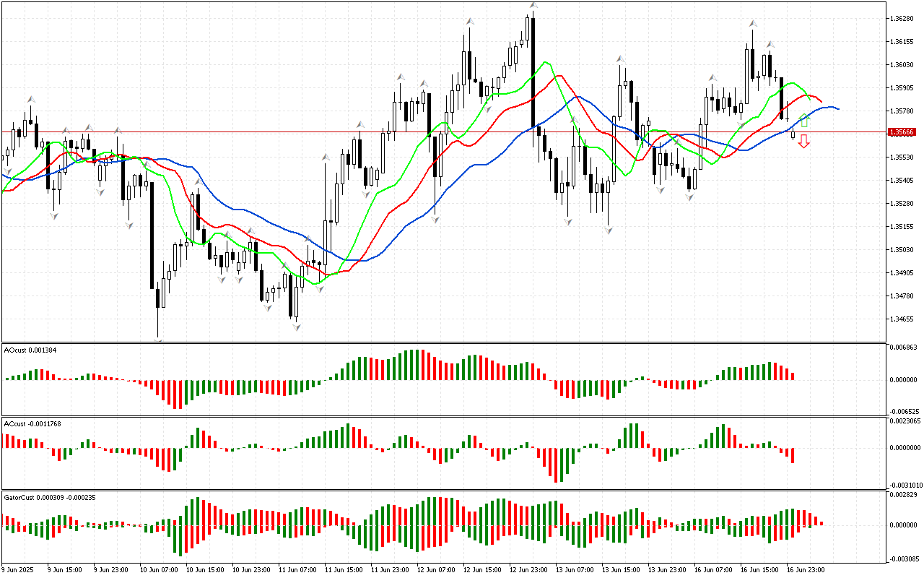Click the green up arrow signal
Image resolution: width=924 pixels, height=578 pixels.
[804, 120]
